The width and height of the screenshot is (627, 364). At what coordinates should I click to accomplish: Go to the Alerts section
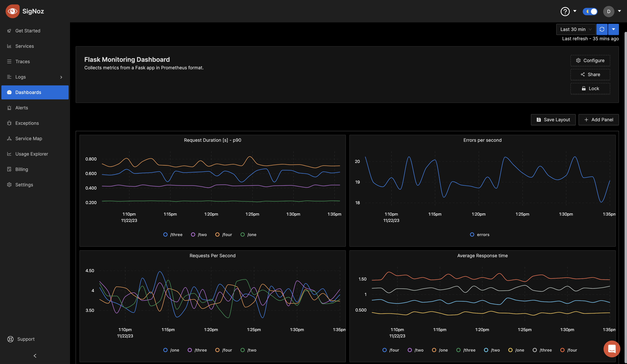tap(21, 107)
